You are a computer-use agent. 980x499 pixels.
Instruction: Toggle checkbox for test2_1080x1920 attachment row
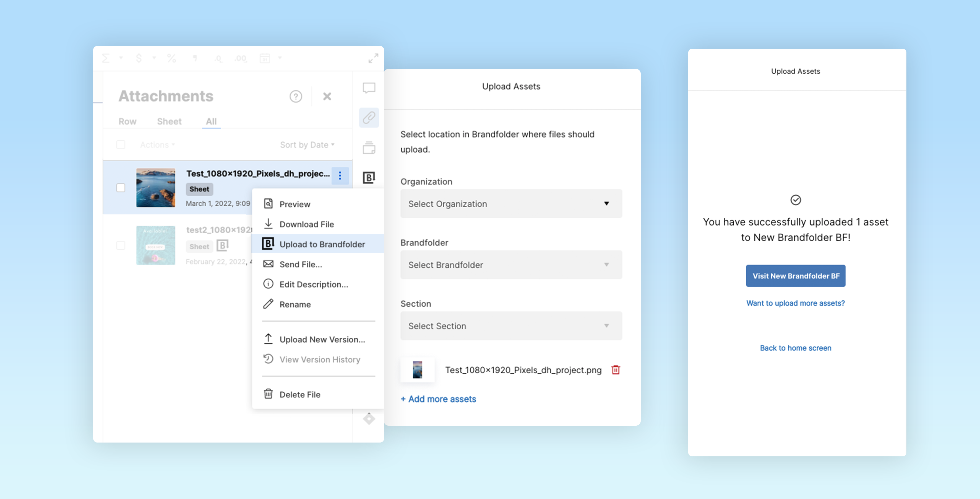click(121, 244)
